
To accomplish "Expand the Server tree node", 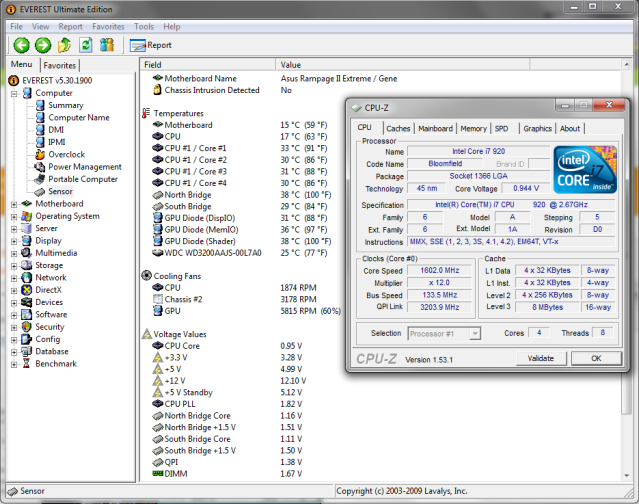I will [x=14, y=229].
